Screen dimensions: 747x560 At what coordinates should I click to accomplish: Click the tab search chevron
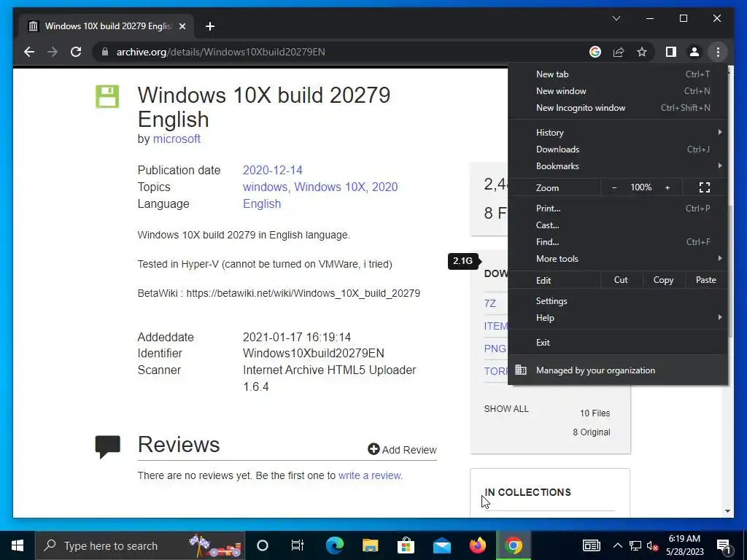point(616,18)
